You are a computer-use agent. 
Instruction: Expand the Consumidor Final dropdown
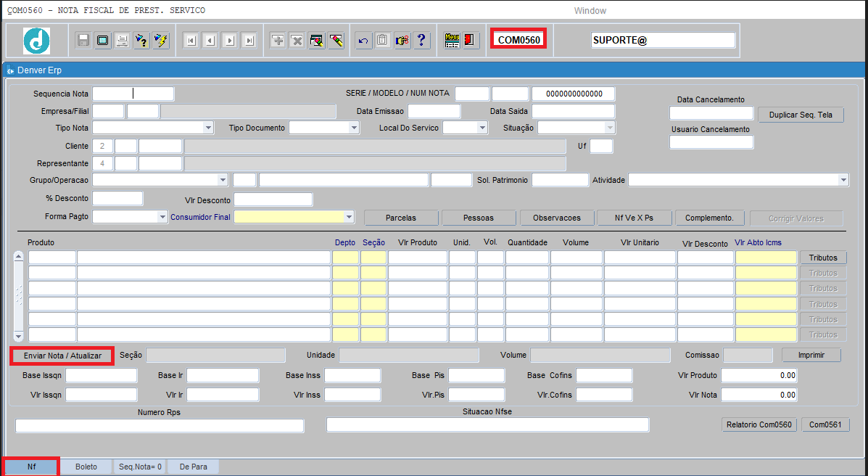[x=350, y=217]
